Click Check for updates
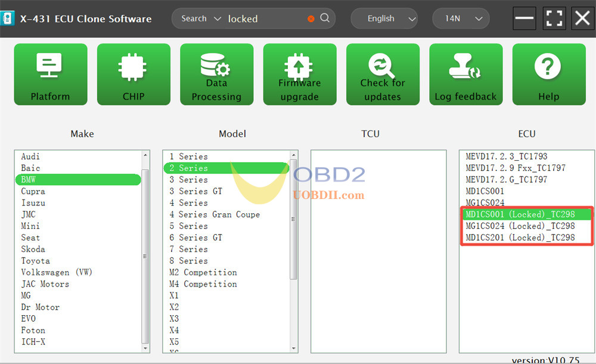 383,74
